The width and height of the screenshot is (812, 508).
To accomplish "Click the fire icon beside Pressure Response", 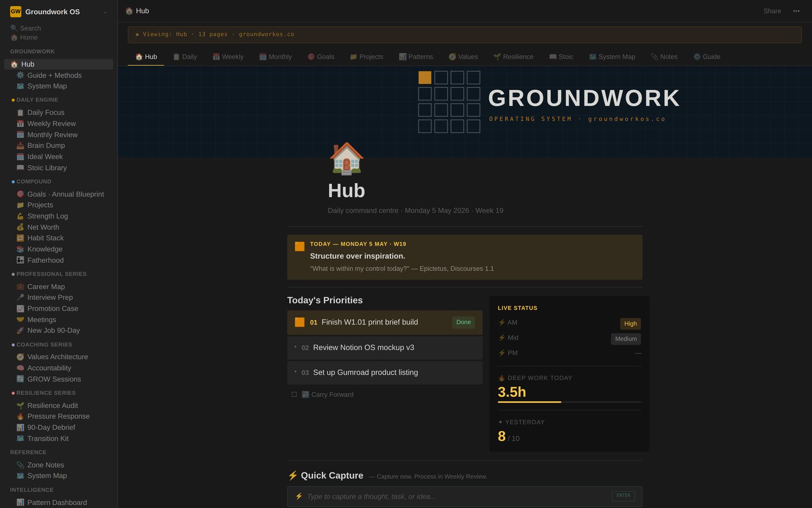I will pos(20,416).
